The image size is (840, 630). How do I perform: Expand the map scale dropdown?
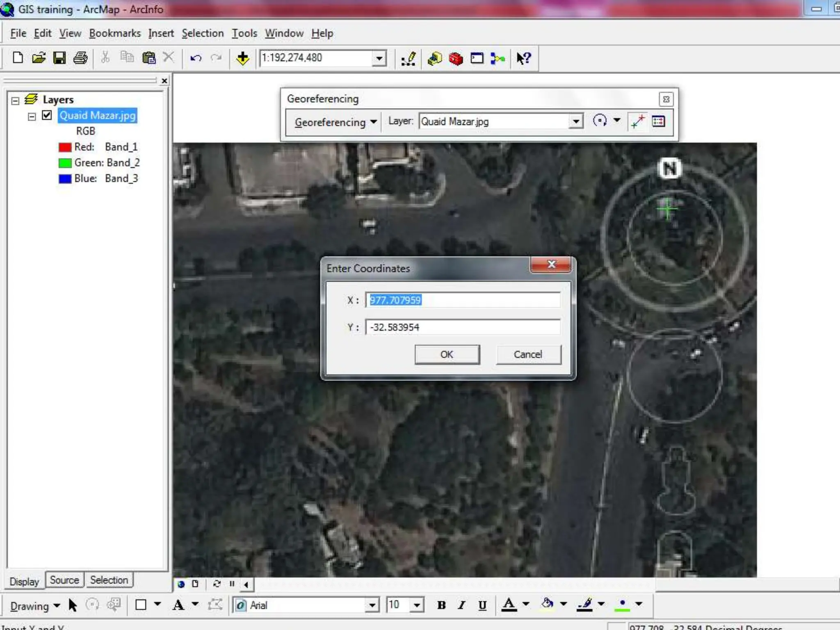click(379, 58)
